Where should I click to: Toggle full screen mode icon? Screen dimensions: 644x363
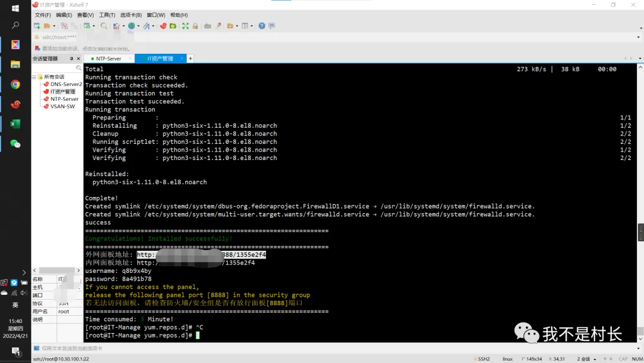(x=185, y=26)
